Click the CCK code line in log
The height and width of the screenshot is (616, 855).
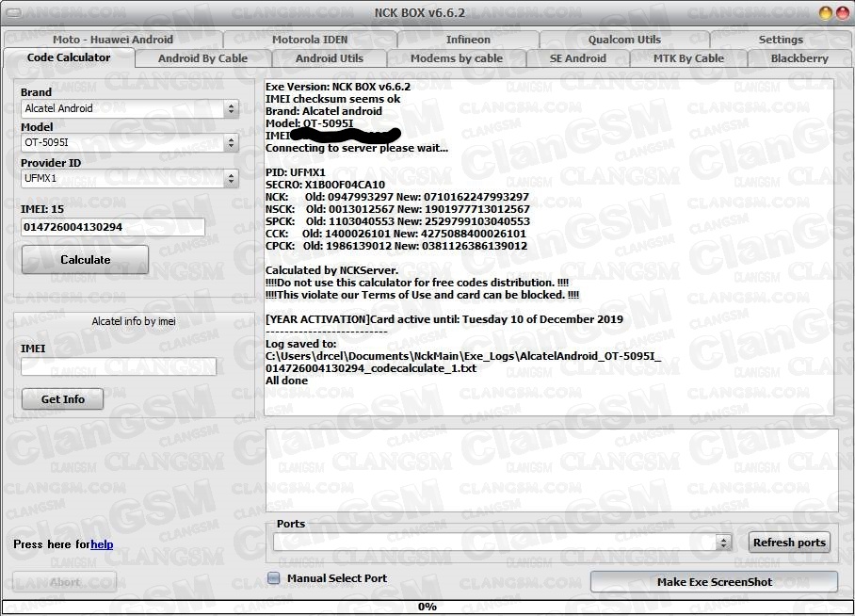click(x=395, y=234)
